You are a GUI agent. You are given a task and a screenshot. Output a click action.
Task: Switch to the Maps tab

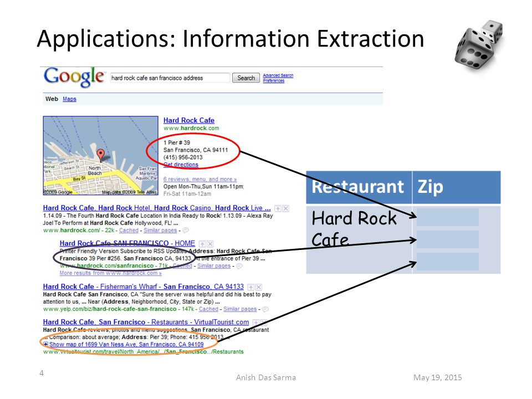tap(70, 99)
